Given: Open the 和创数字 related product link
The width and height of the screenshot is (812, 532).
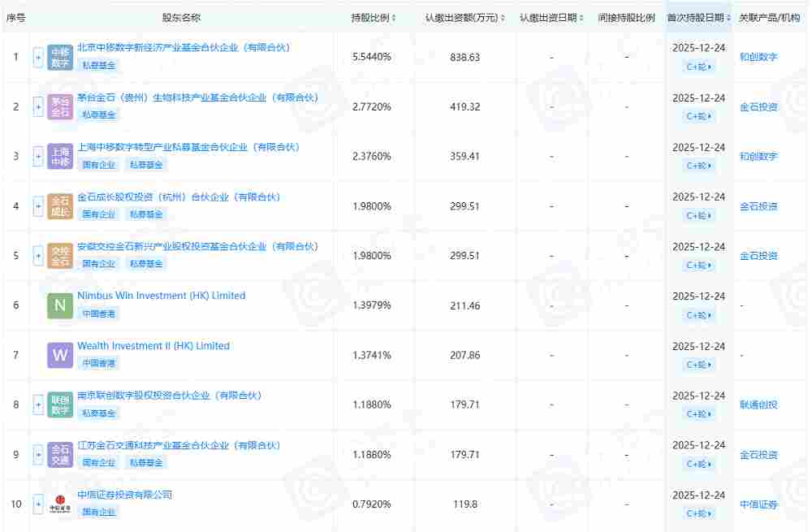Looking at the screenshot, I should tap(758, 57).
